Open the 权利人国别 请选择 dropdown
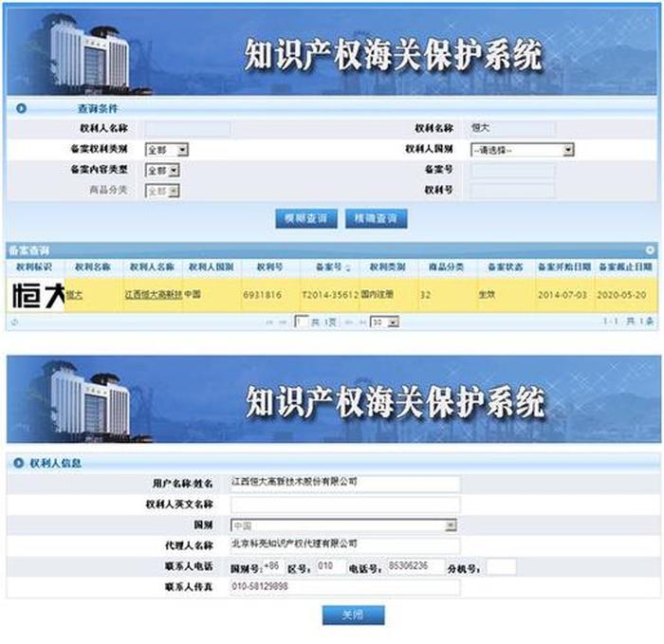 click(522, 150)
